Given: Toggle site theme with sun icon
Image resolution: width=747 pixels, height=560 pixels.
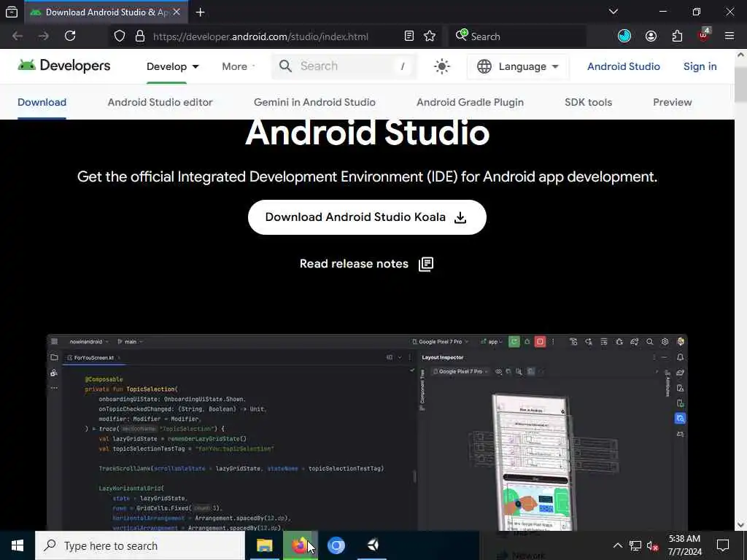Looking at the screenshot, I should coord(441,66).
